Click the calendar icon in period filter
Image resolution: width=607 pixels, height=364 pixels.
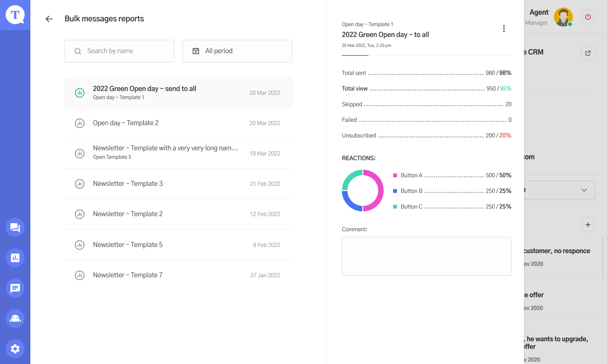pyautogui.click(x=196, y=51)
